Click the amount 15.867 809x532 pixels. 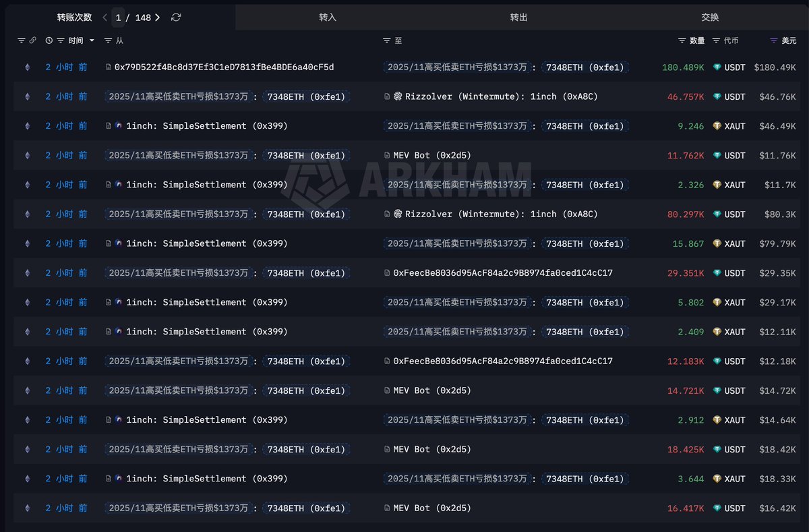click(688, 243)
